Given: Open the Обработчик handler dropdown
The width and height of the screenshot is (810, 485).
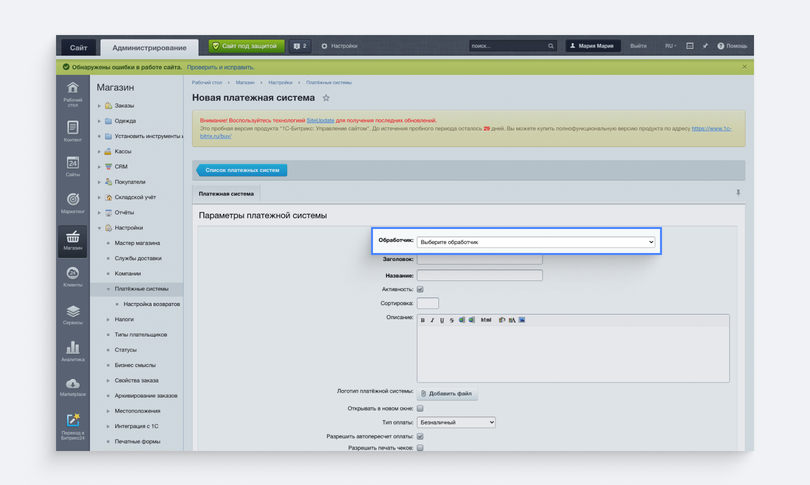Looking at the screenshot, I should [x=536, y=242].
